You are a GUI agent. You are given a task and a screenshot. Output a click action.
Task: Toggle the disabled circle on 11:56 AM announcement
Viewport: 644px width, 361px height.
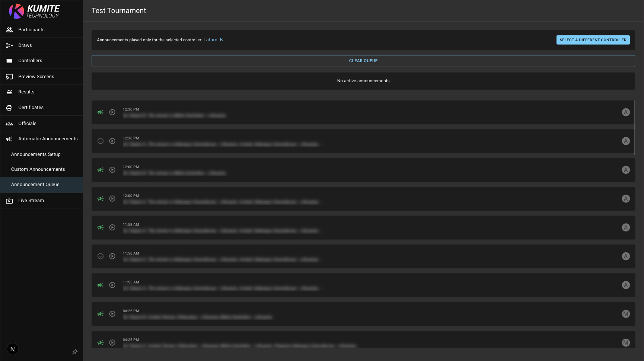pyautogui.click(x=101, y=256)
